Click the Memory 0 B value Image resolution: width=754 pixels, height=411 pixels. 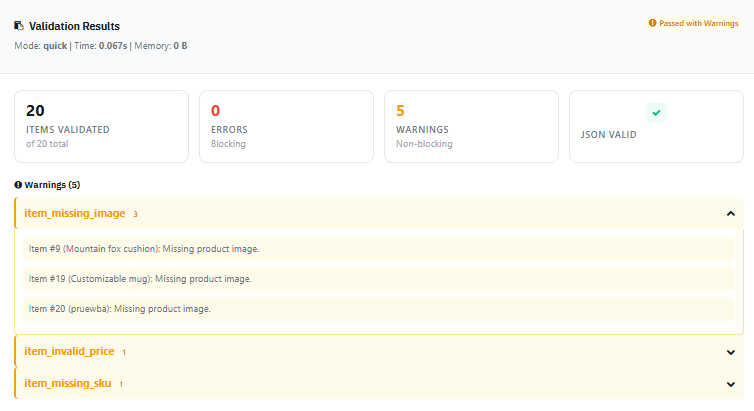point(180,46)
